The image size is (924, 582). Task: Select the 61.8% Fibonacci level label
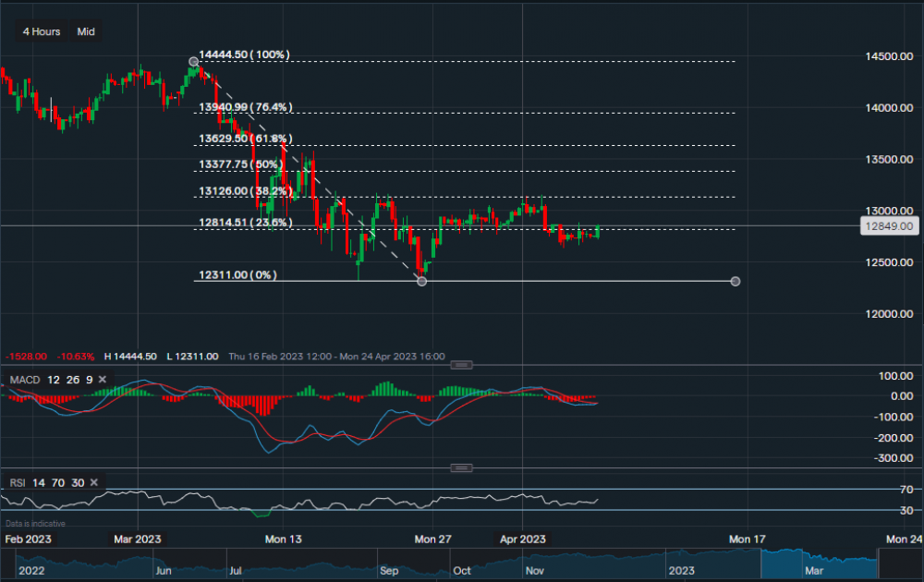coord(245,139)
